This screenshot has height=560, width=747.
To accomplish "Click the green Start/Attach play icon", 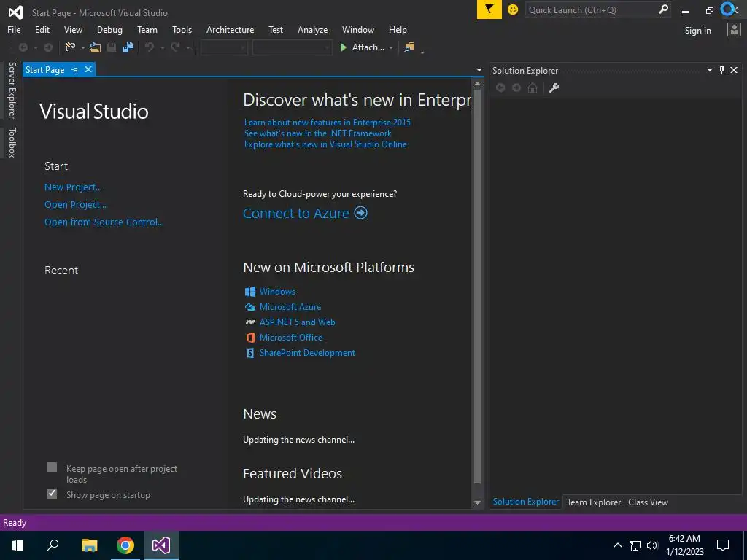I will pos(343,47).
